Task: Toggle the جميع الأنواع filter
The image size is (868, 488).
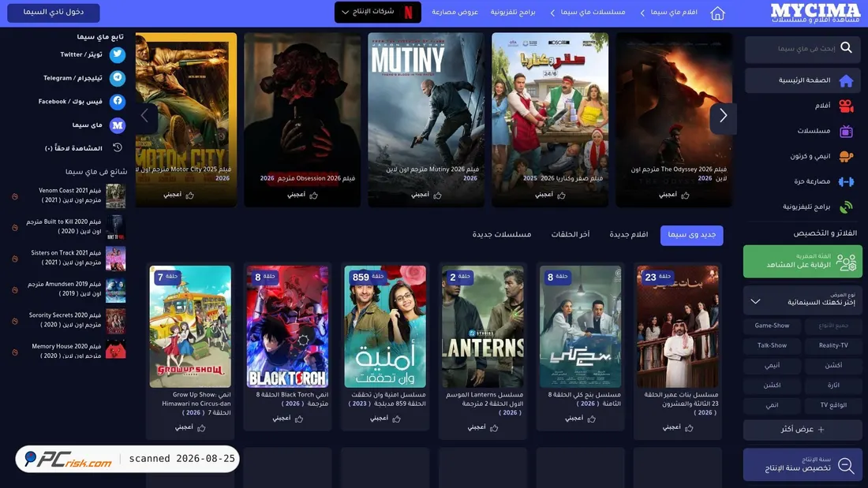Action: pyautogui.click(x=833, y=326)
